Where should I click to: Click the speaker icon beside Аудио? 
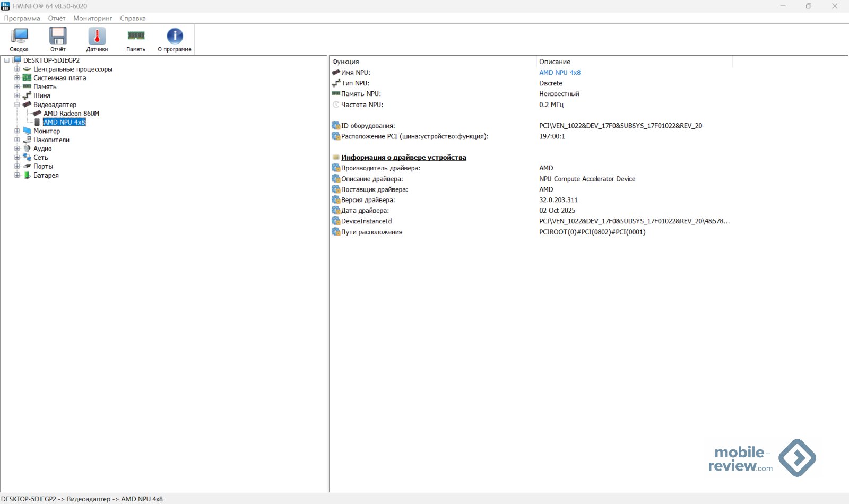(x=27, y=149)
